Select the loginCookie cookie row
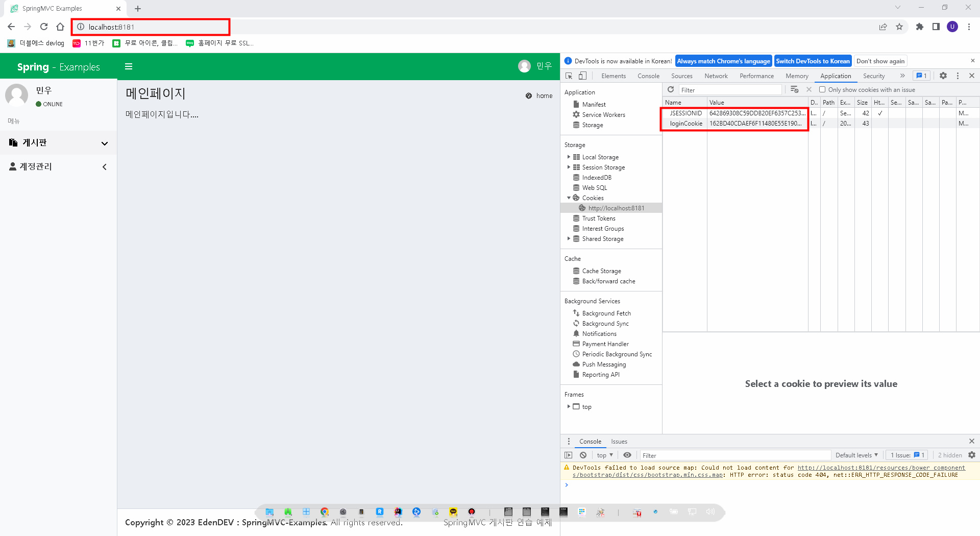The height and width of the screenshot is (536, 980). click(821, 123)
